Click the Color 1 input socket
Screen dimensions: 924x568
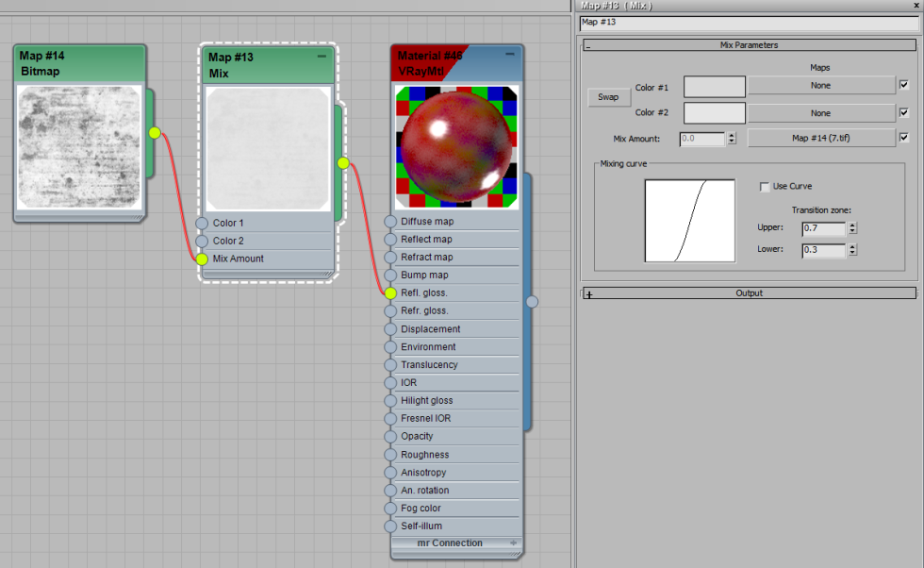click(202, 224)
